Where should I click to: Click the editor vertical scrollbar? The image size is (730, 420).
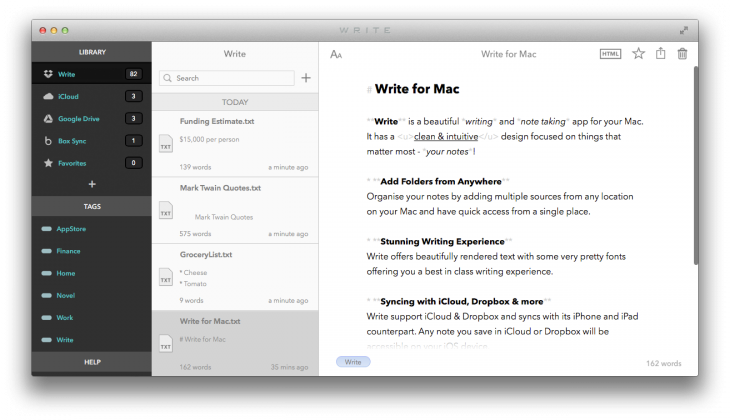696,165
